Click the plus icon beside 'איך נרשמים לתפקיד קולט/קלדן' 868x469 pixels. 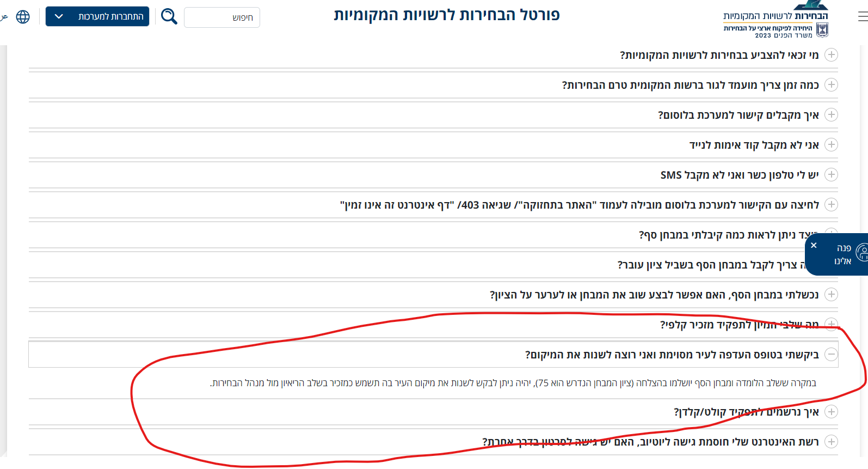pos(831,411)
